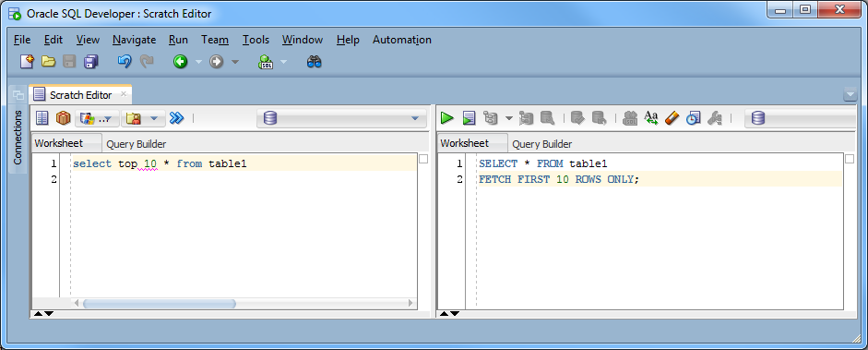Open the Automation menu
This screenshot has width=868, height=350.
pos(402,40)
